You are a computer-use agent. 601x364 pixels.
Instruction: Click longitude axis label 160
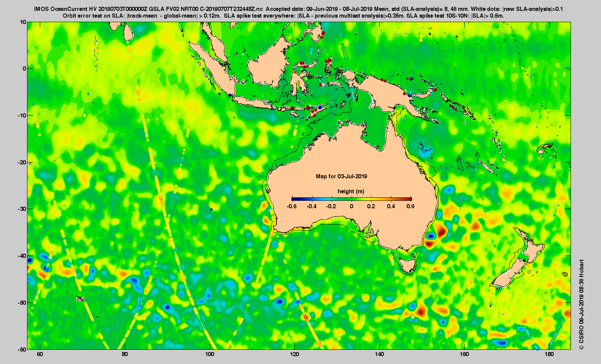click(x=465, y=355)
